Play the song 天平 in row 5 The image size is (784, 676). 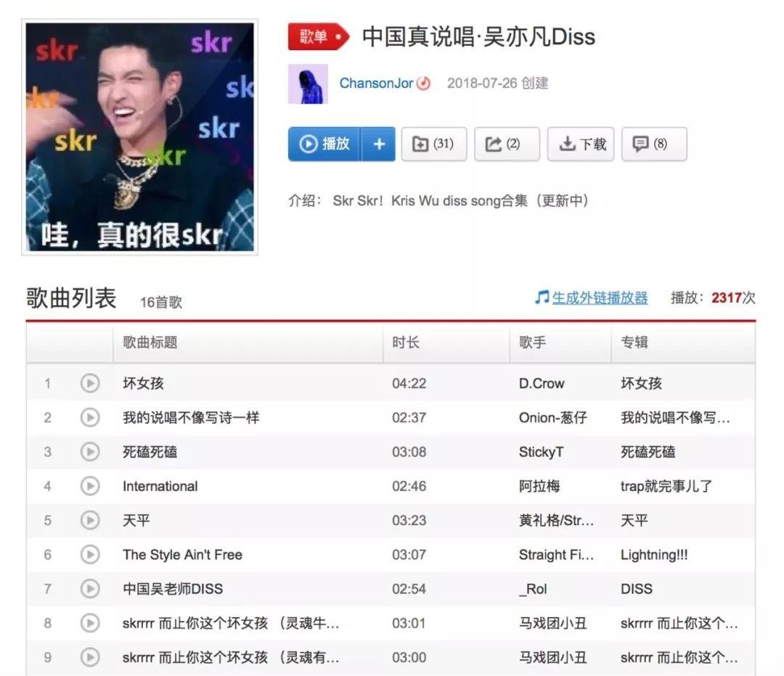(90, 521)
